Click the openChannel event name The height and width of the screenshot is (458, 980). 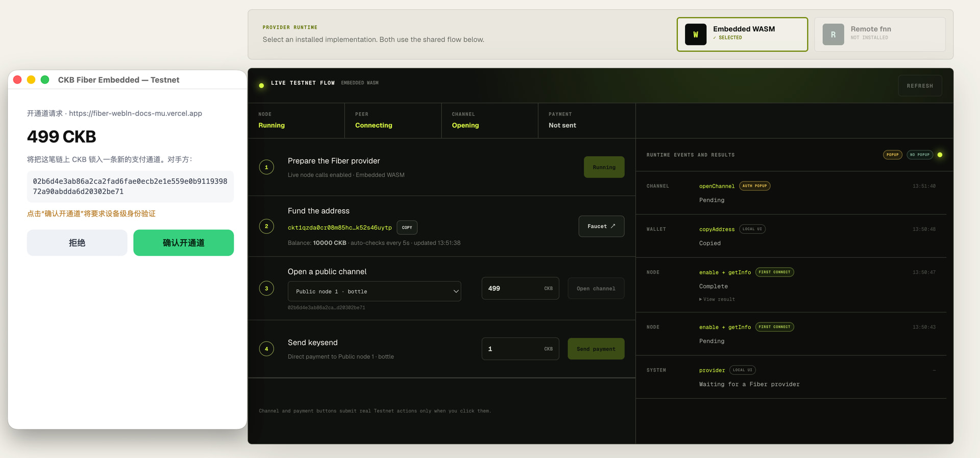[x=717, y=186]
